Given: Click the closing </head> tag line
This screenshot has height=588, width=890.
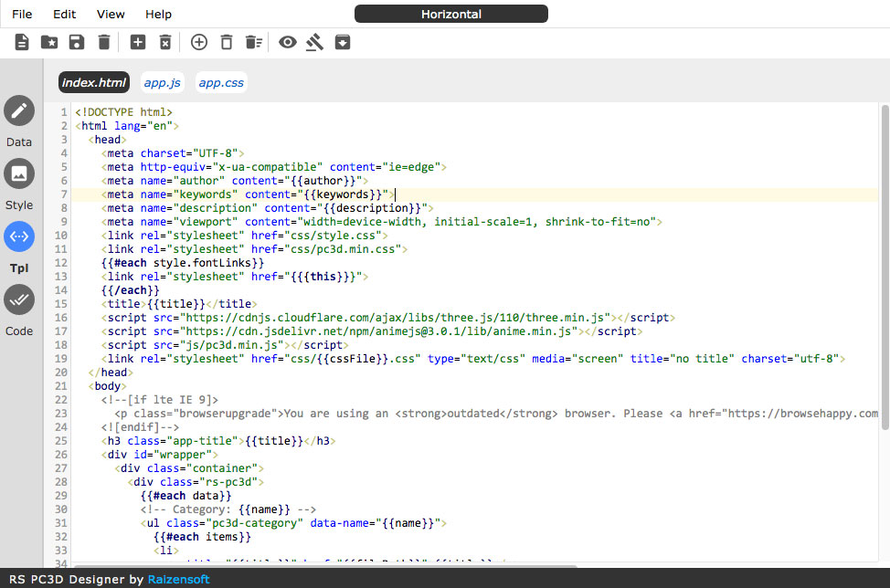Looking at the screenshot, I should click(x=111, y=373).
